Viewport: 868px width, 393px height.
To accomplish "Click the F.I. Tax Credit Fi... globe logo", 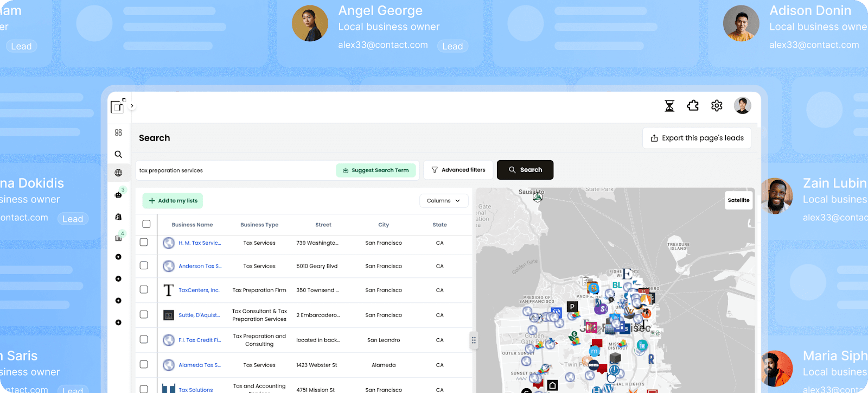I will click(169, 340).
